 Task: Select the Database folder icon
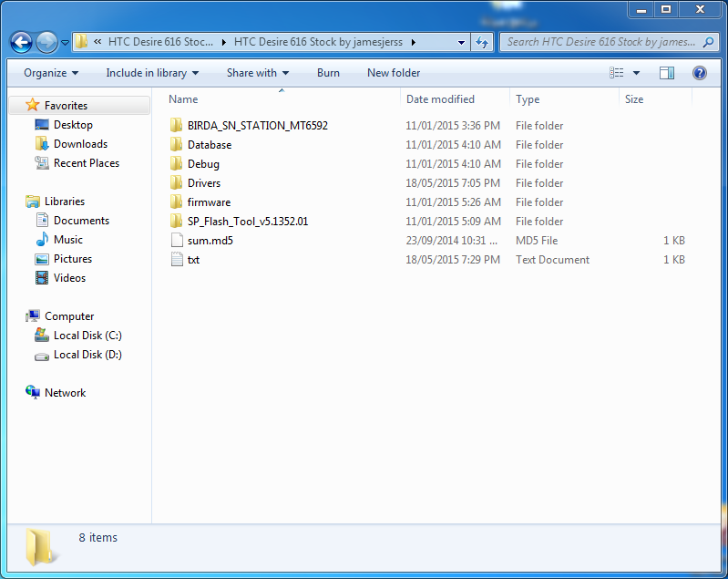click(x=177, y=144)
